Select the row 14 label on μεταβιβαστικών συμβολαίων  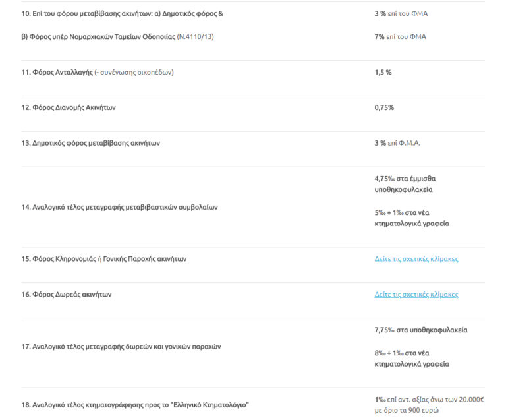point(119,207)
